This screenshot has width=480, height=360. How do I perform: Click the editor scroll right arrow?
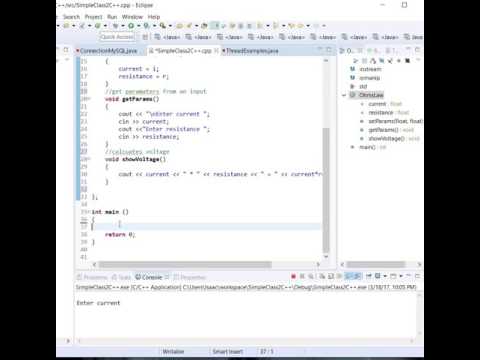318,264
